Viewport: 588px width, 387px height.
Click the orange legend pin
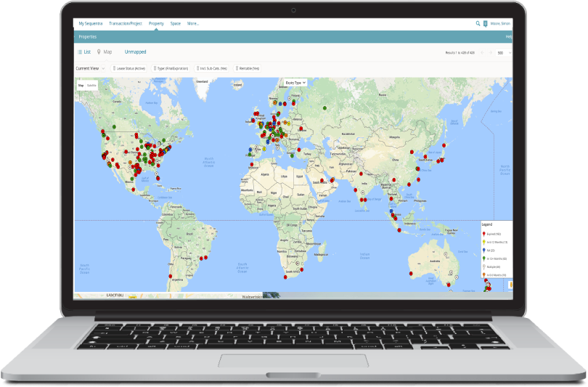[483, 275]
